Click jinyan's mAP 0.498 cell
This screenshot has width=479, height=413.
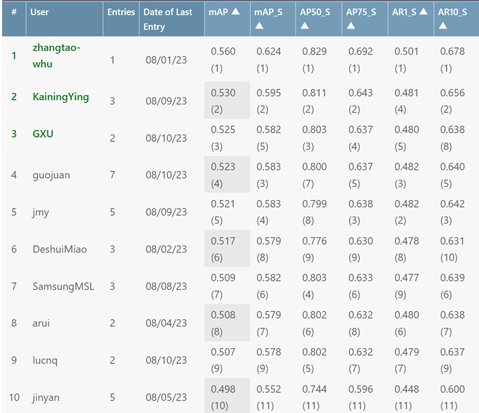point(227,396)
